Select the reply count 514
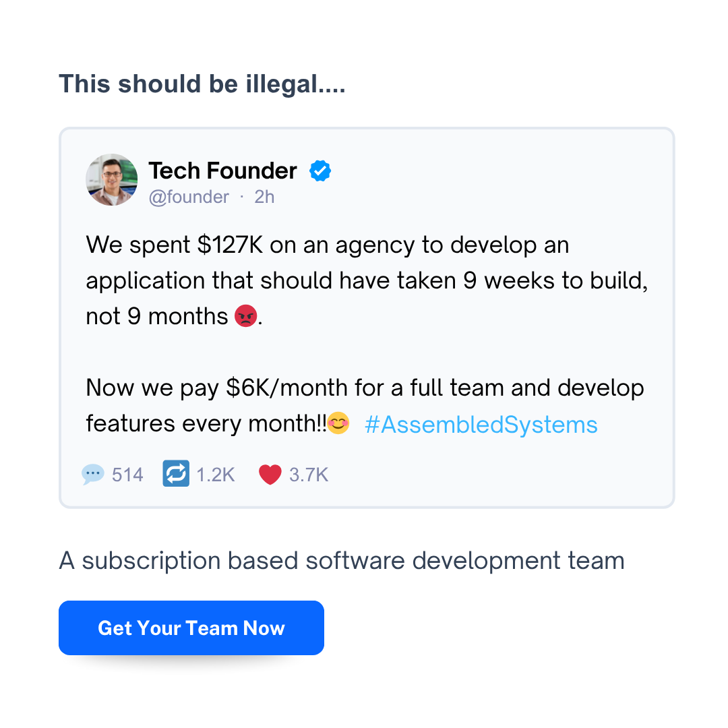 pos(127,474)
